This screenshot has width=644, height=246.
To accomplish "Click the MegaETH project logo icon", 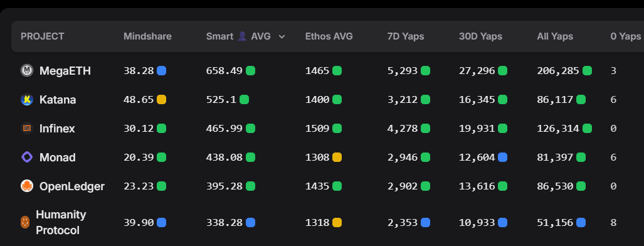I will (27, 71).
